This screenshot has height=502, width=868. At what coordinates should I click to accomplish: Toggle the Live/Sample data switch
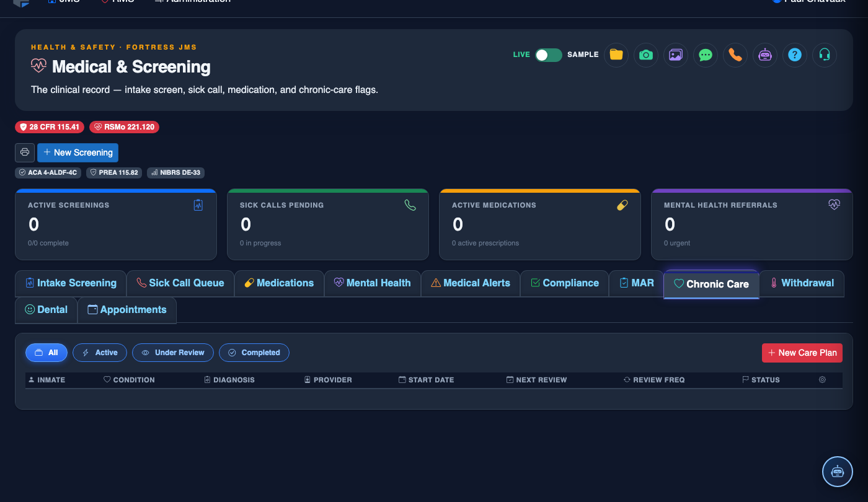(x=549, y=55)
